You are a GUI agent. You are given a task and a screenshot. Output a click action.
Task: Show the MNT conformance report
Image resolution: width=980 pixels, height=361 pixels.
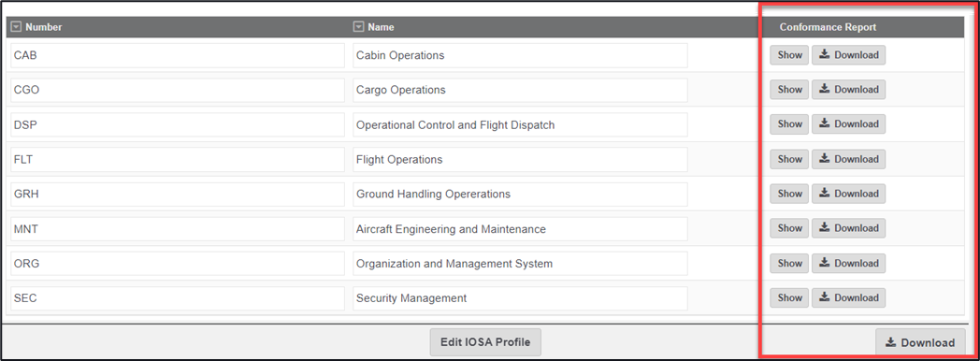(789, 228)
